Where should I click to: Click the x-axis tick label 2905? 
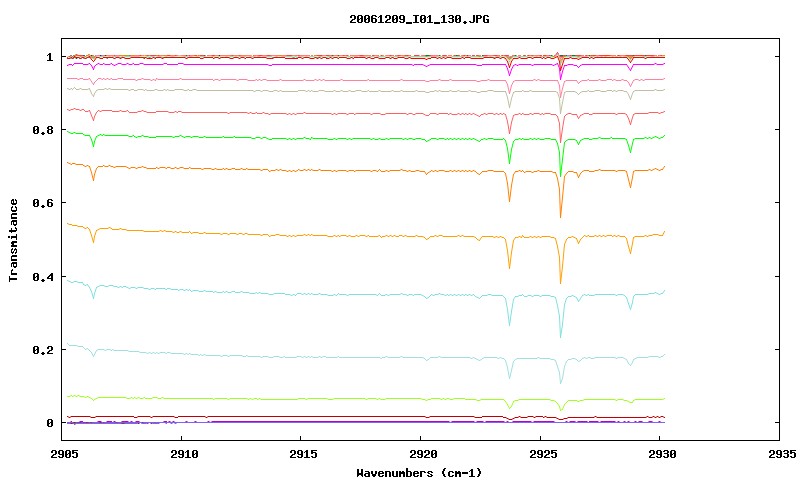pos(65,454)
